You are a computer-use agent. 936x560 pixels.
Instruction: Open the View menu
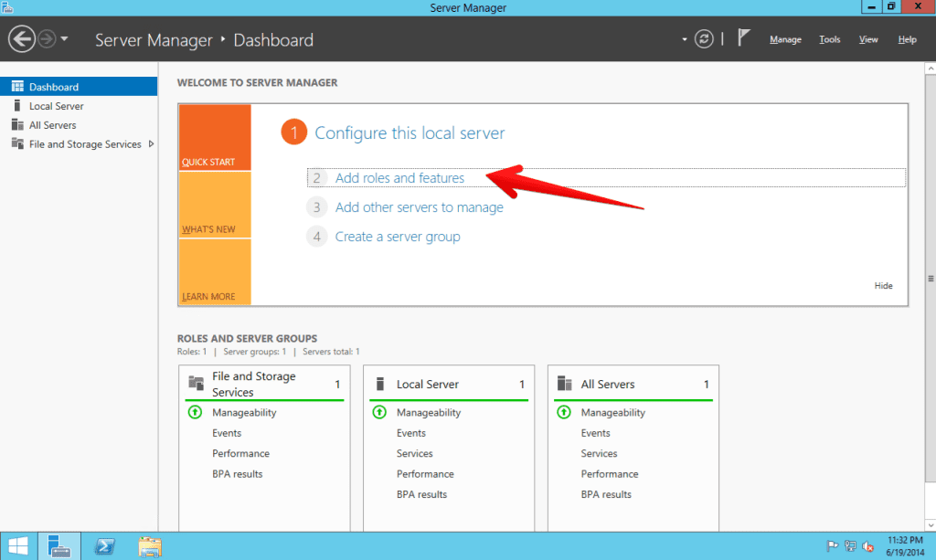(868, 39)
